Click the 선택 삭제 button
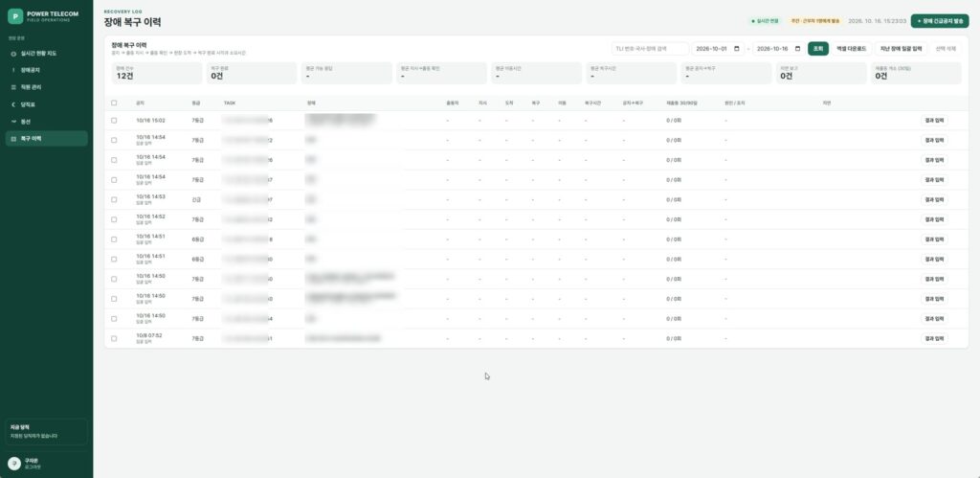The image size is (980, 478). (x=946, y=49)
